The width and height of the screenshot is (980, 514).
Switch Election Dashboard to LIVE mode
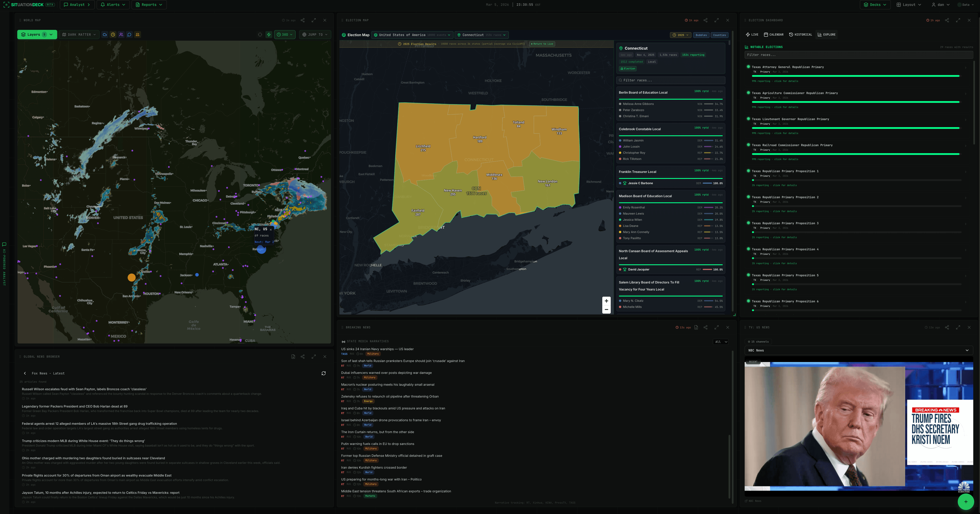coord(752,35)
